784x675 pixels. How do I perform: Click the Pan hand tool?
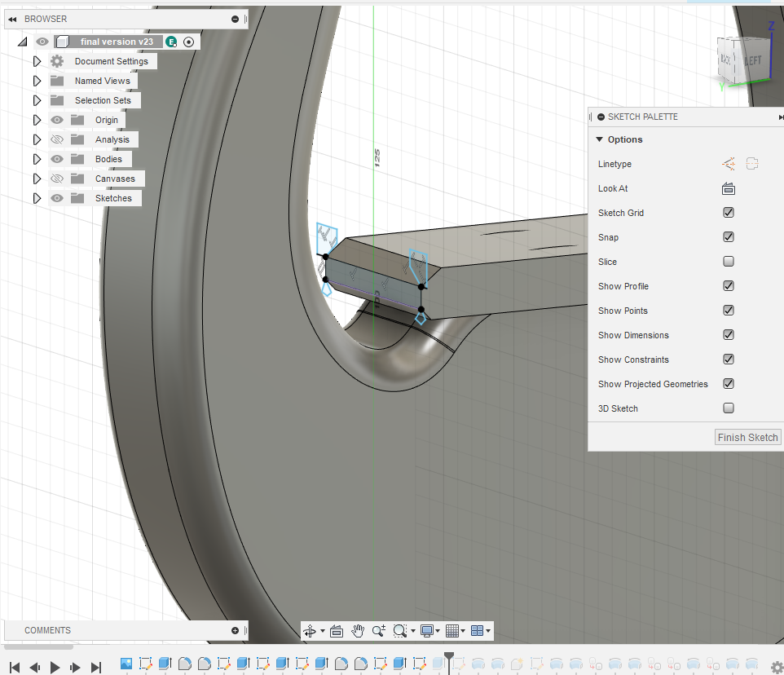[x=358, y=631]
